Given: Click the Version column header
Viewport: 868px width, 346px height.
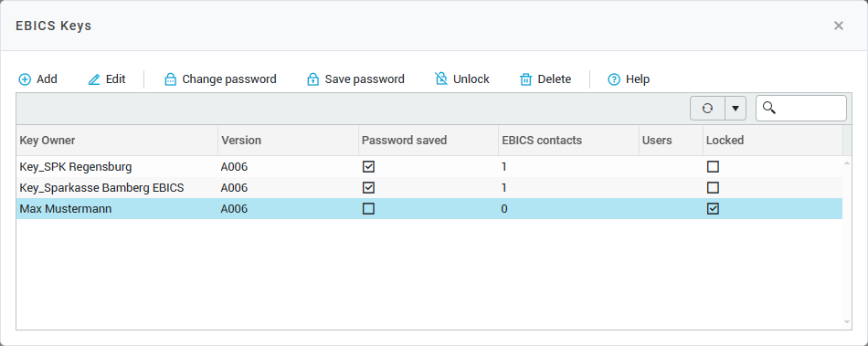Looking at the screenshot, I should point(288,141).
